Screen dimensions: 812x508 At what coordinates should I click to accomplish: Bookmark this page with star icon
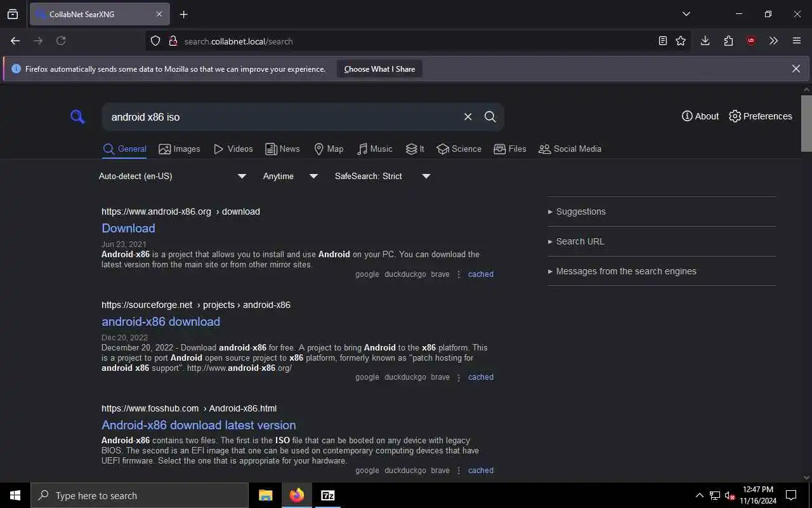[681, 41]
